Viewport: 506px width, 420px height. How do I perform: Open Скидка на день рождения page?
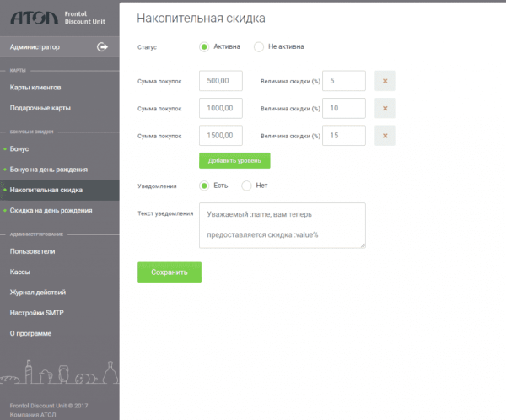pyautogui.click(x=51, y=211)
